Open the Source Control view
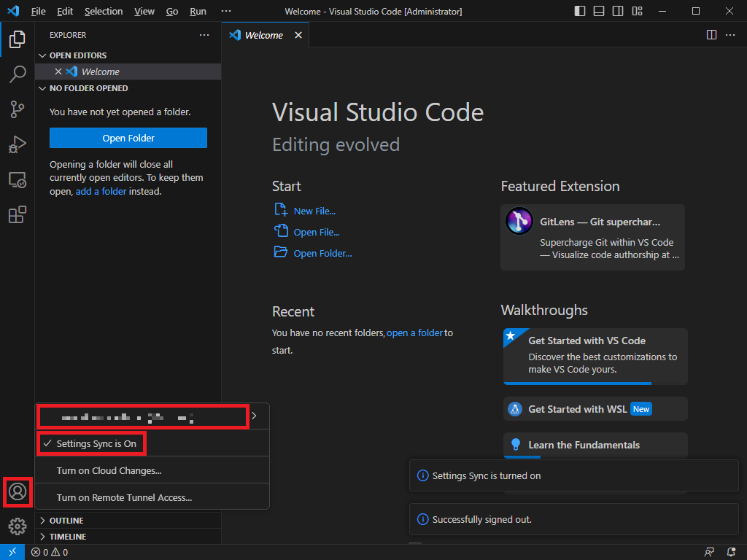The height and width of the screenshot is (560, 747). click(x=18, y=109)
